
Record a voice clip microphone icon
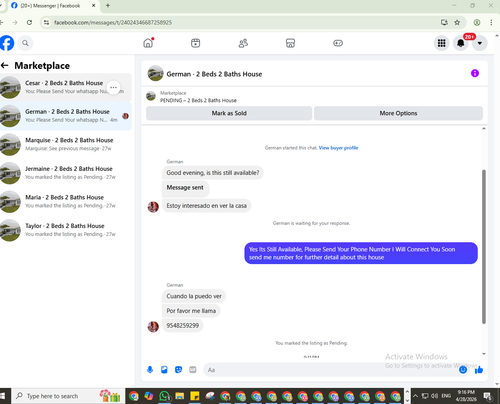(150, 369)
